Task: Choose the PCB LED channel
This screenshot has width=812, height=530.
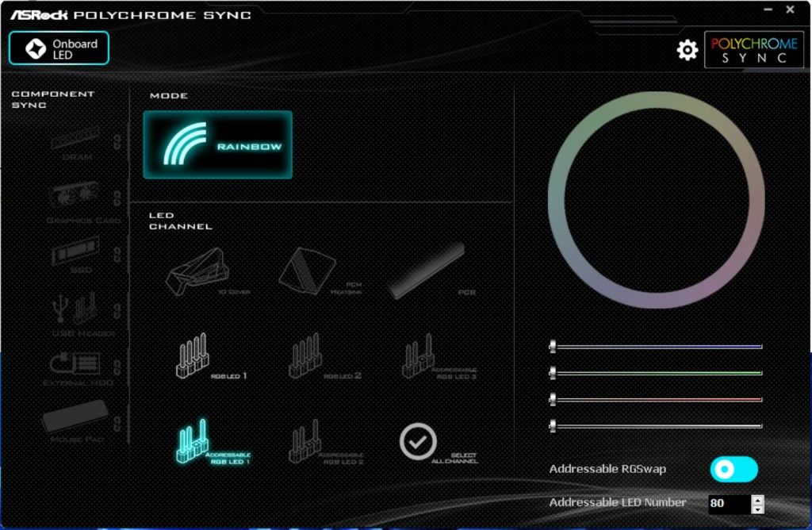Action: [x=431, y=271]
